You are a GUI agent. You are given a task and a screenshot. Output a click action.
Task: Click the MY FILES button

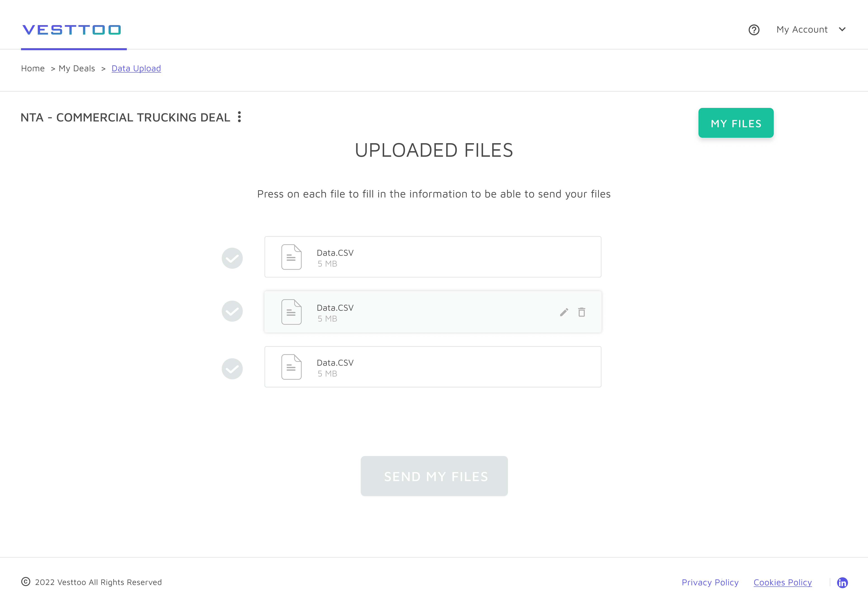(736, 123)
